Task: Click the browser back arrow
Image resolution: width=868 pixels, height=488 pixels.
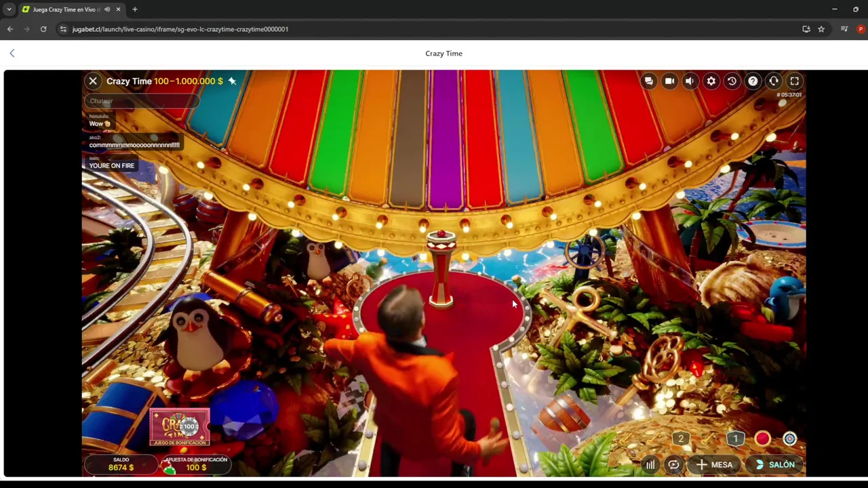Action: [10, 29]
